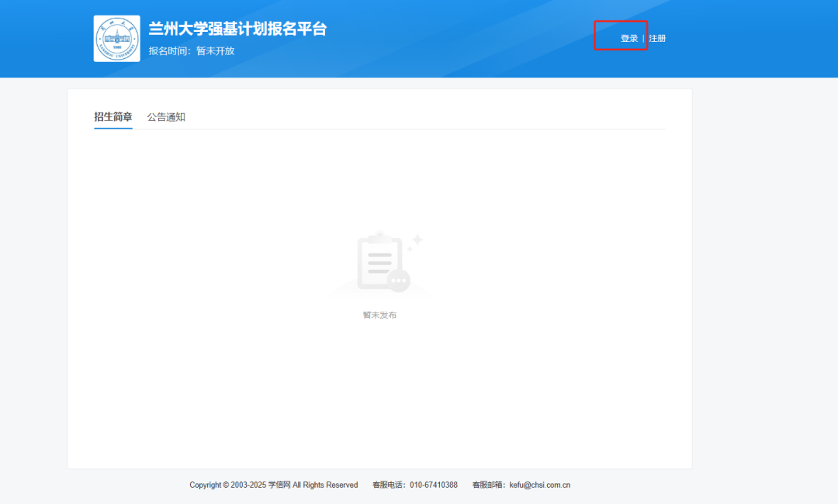838x504 pixels.
Task: Click the 暂未发布 placeholder text
Action: coord(379,315)
